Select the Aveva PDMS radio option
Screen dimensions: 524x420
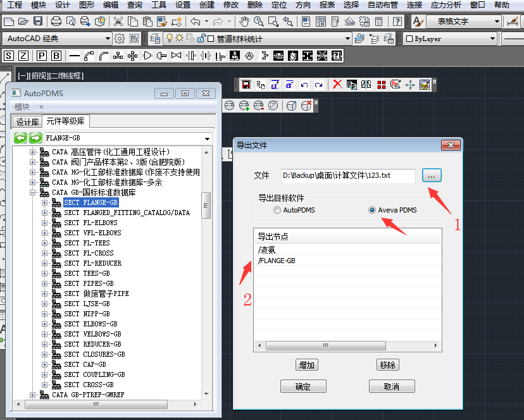[x=372, y=210]
